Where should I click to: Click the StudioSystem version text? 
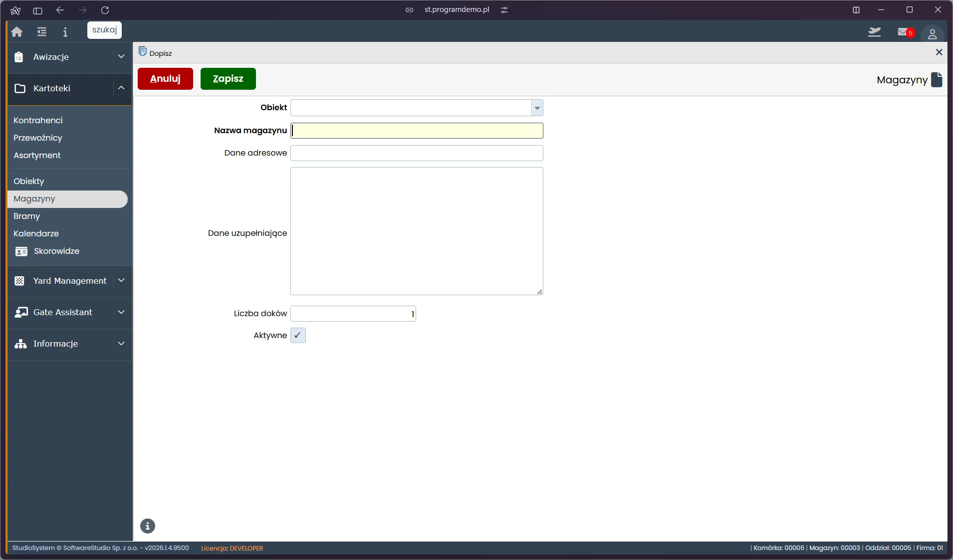point(100,548)
